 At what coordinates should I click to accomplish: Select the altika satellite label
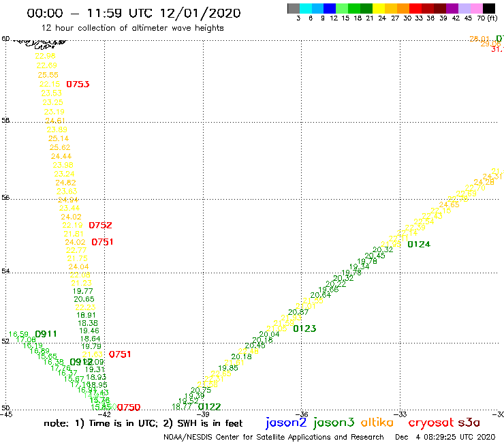coord(377,423)
